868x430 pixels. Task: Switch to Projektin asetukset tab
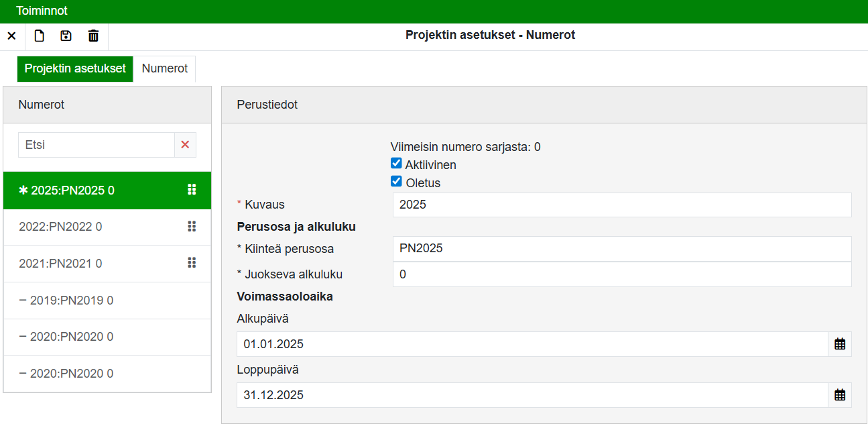[75, 68]
